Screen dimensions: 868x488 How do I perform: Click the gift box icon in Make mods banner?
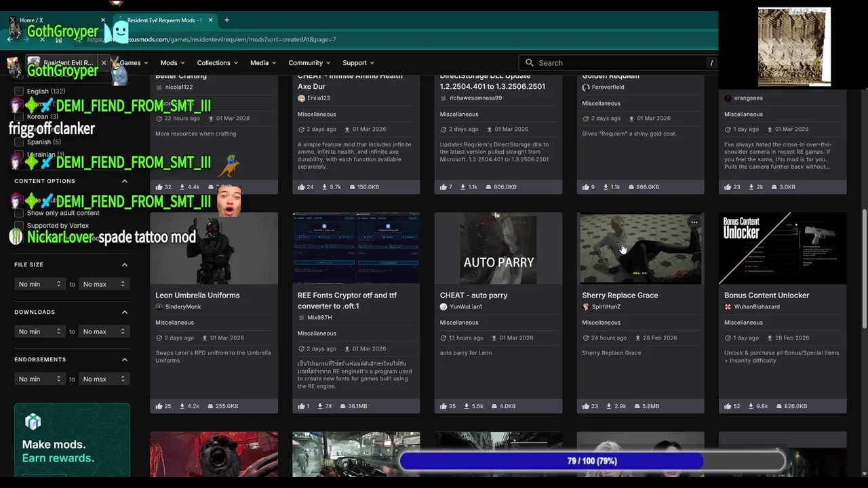(x=33, y=422)
